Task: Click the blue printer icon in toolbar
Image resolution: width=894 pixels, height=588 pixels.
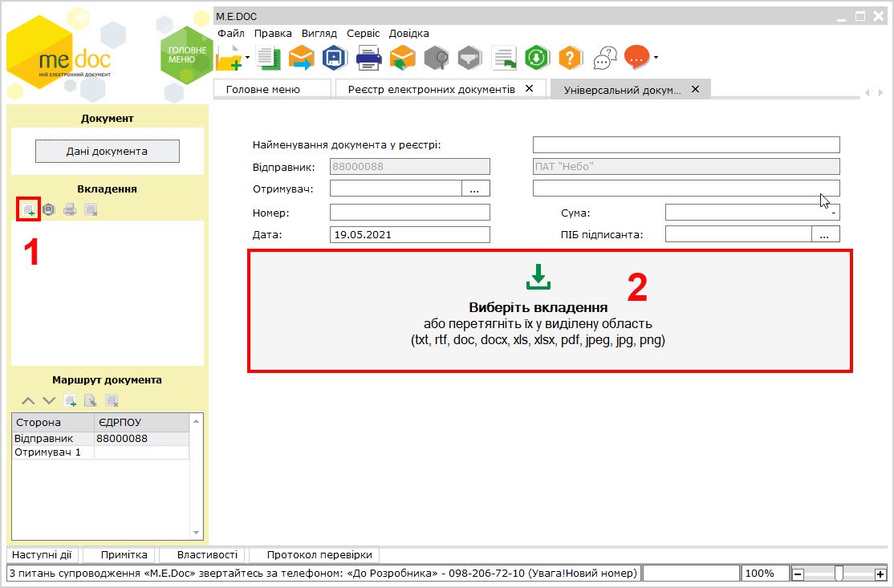Action: tap(368, 58)
